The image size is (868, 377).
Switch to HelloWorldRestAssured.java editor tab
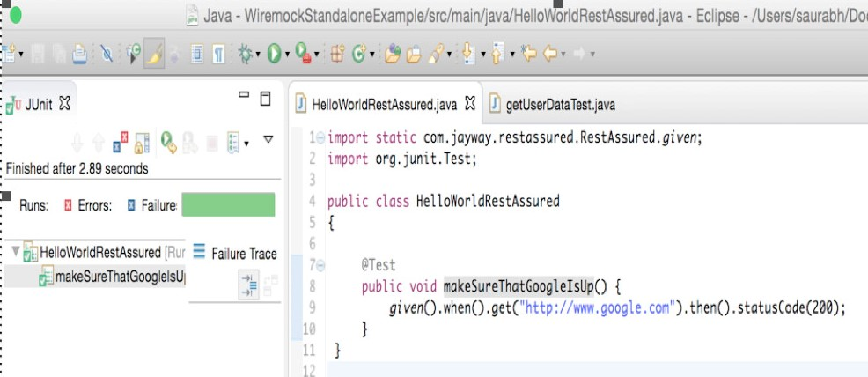tap(384, 104)
